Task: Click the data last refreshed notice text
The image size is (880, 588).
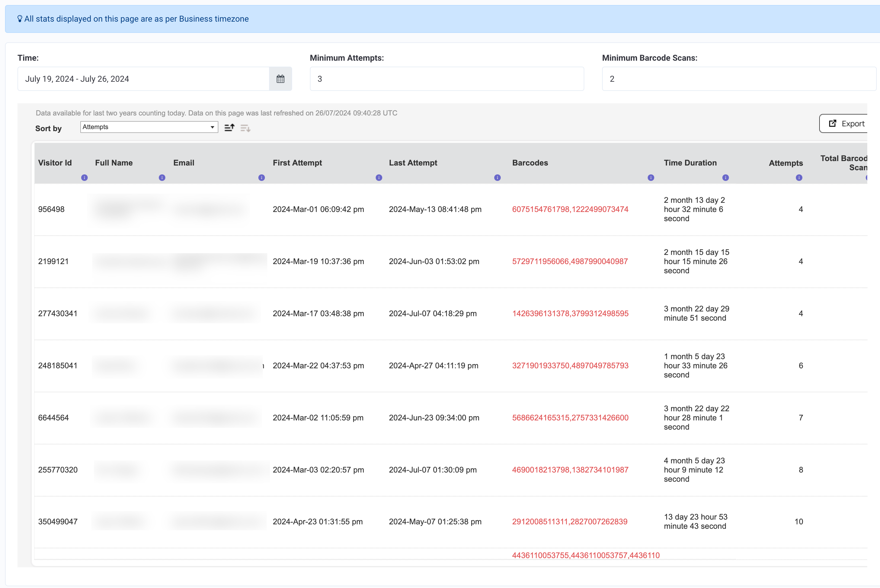Action: [x=217, y=113]
